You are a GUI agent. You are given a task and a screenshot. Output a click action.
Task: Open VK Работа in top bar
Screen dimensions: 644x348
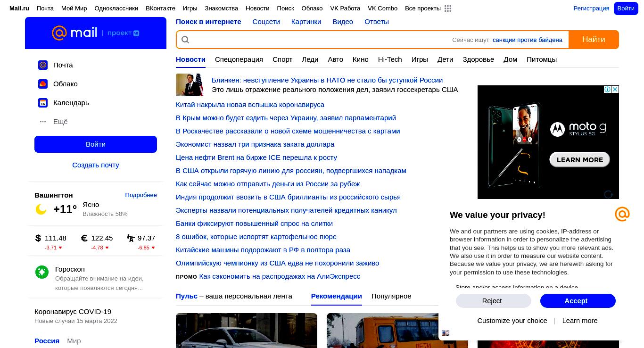pos(345,8)
